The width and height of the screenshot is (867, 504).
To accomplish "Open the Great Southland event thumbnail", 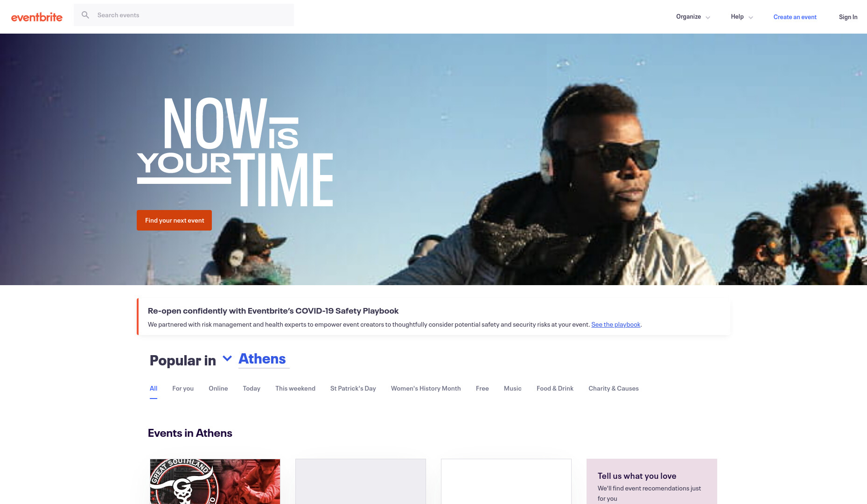I will 215,481.
